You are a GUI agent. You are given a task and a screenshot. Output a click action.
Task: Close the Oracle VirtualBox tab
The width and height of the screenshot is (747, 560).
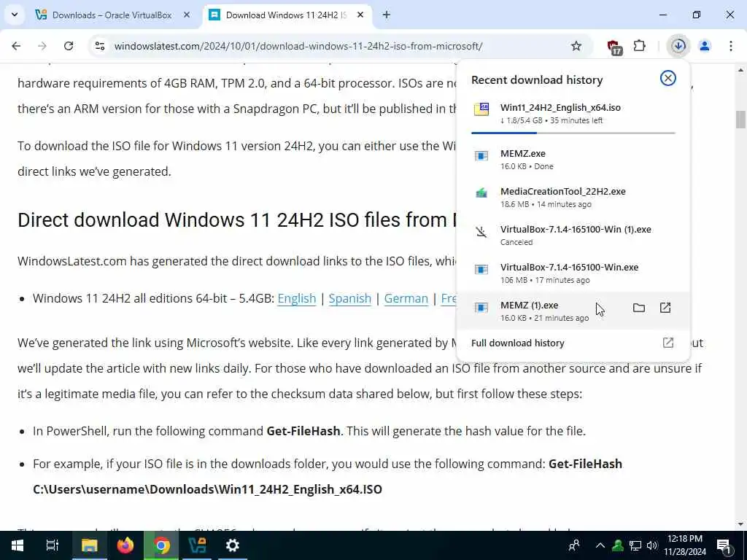point(187,15)
